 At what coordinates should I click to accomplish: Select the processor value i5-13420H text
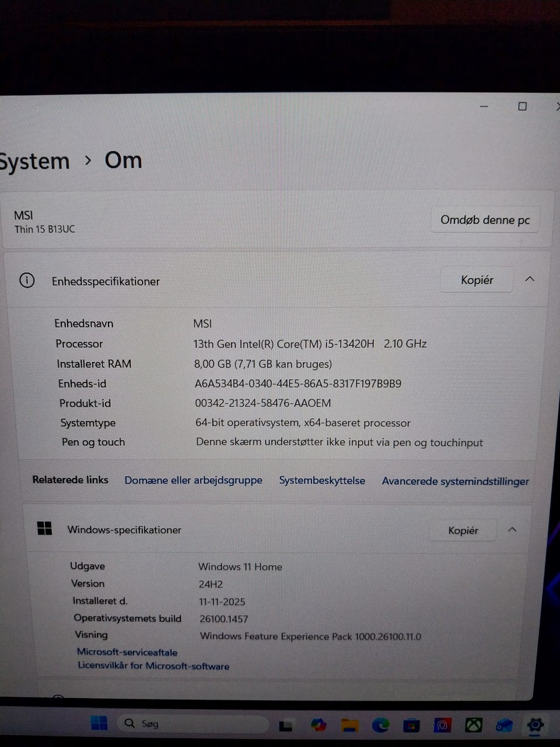(x=310, y=344)
